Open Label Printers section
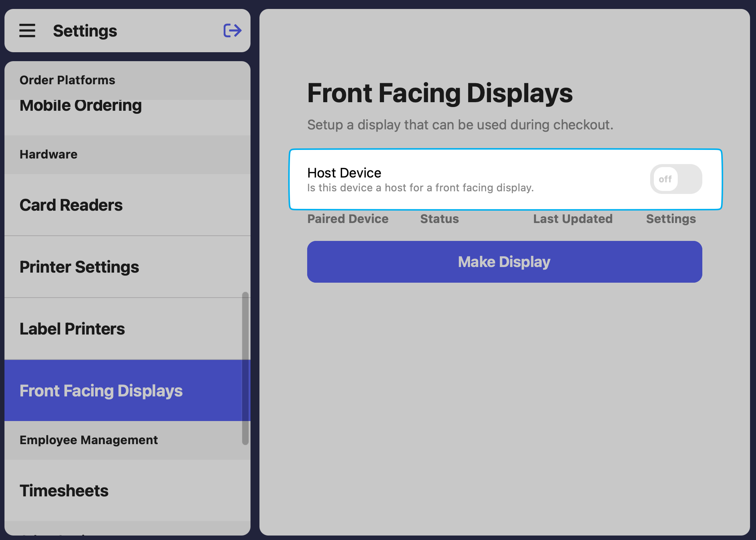756x540 pixels. [x=72, y=329]
